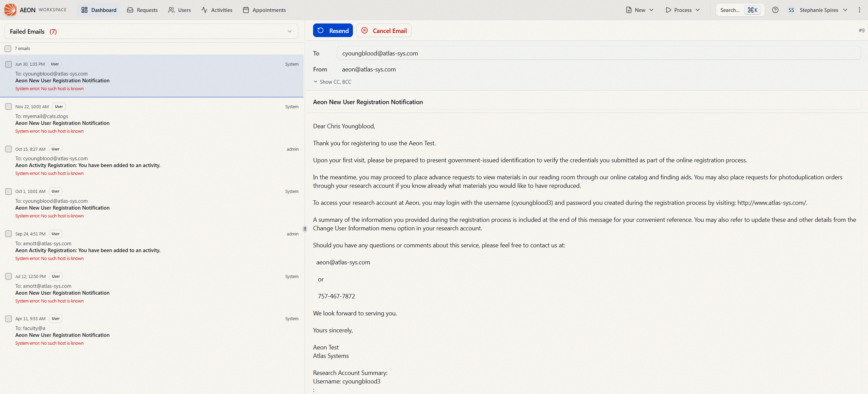Check the Jun 30, 1:35 PM email
This screenshot has width=868, height=394.
click(x=9, y=64)
